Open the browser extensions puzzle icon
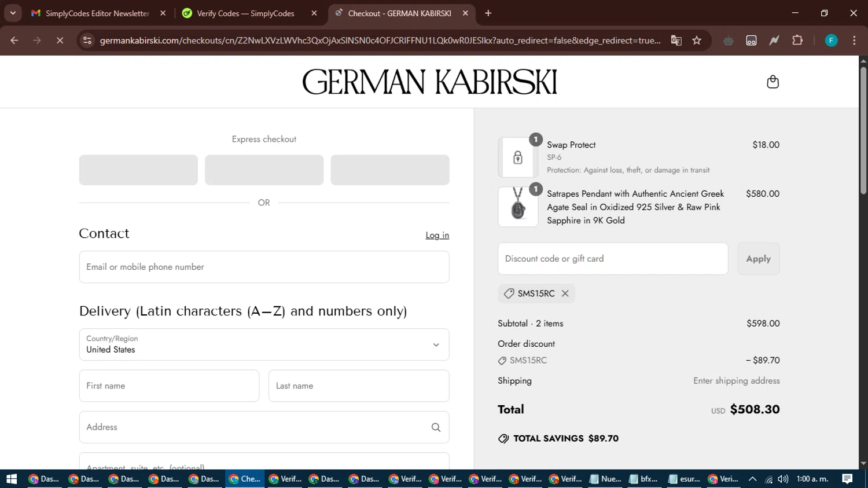This screenshot has height=488, width=868. coord(797,41)
